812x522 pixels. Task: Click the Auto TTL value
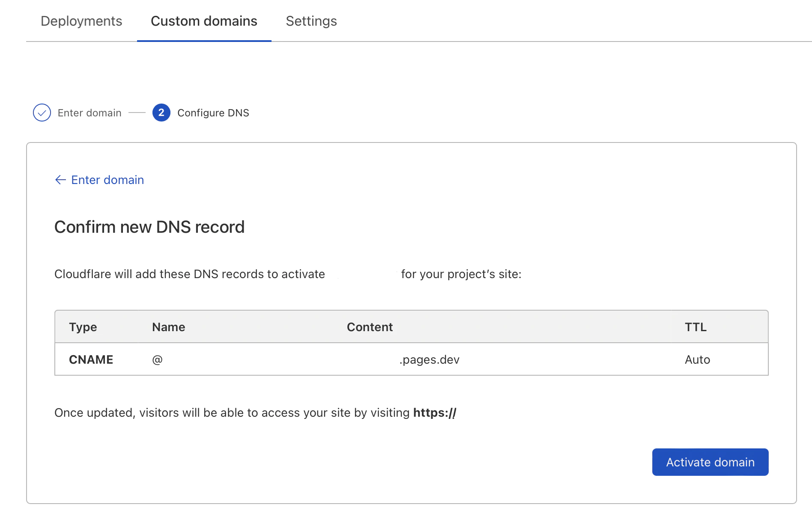click(697, 359)
